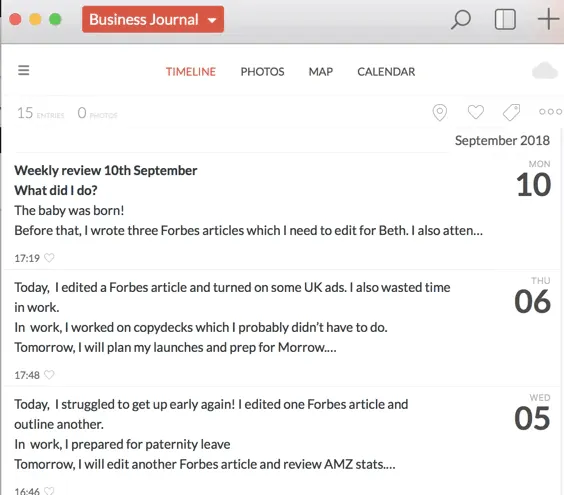Open the search magnifier icon
This screenshot has height=495, width=564.
[x=460, y=19]
